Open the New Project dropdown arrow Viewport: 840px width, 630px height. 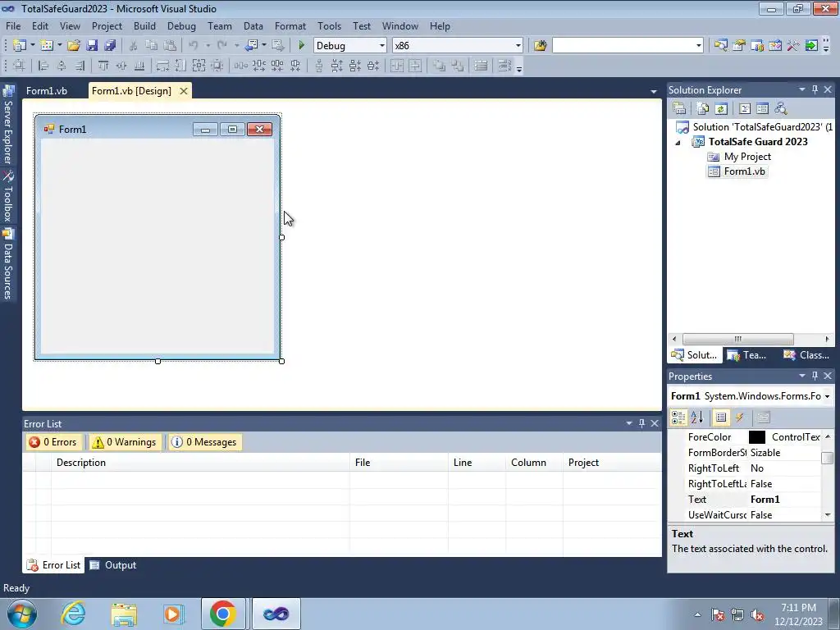[x=32, y=46]
